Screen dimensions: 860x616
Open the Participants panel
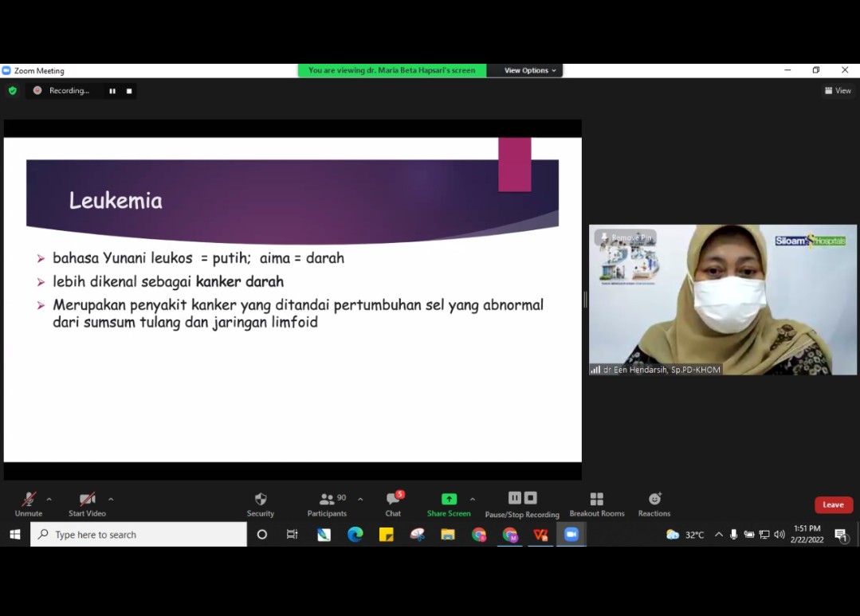328,504
